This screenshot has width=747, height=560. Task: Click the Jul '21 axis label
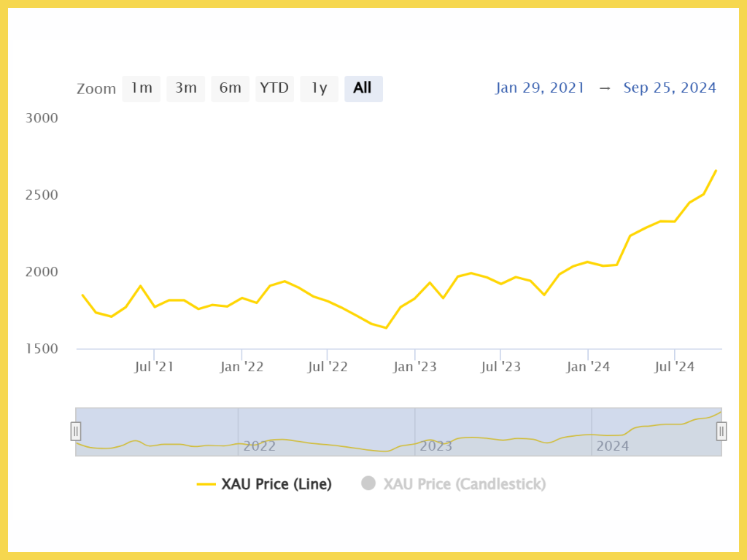click(x=154, y=367)
